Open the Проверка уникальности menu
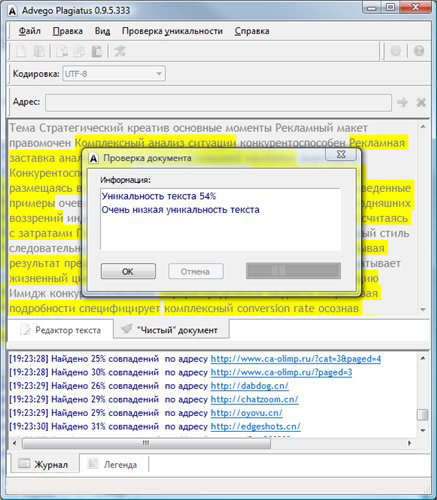This screenshot has height=500, width=437. pos(172,31)
